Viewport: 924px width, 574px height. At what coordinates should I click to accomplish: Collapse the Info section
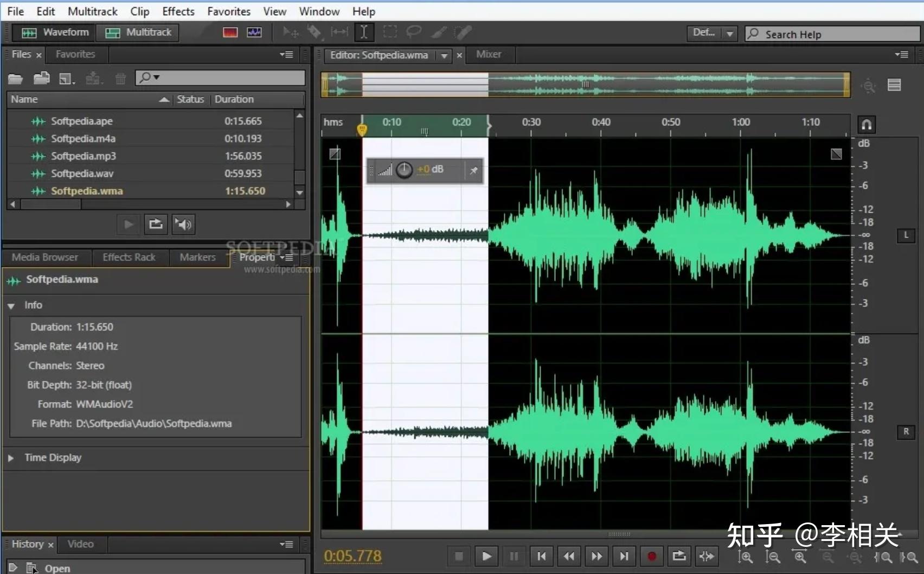click(x=11, y=305)
